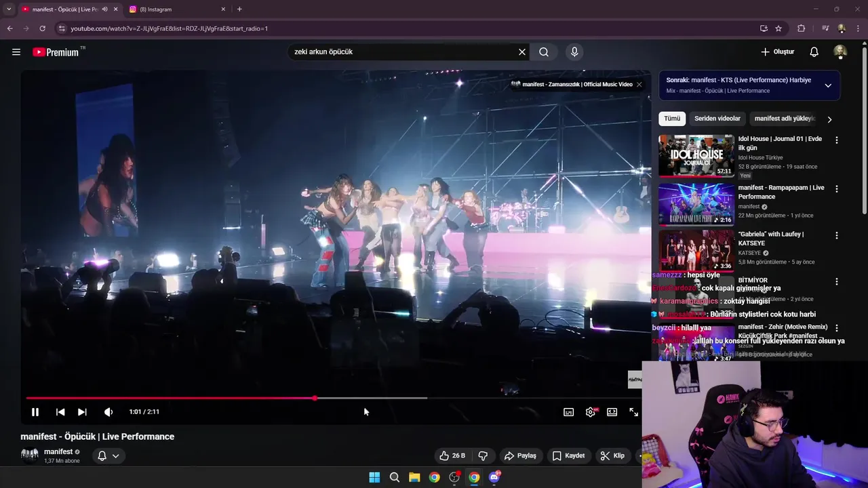Expand the Sonraki mix playlist panel
Image resolution: width=868 pixels, height=488 pixels.
pyautogui.click(x=828, y=85)
